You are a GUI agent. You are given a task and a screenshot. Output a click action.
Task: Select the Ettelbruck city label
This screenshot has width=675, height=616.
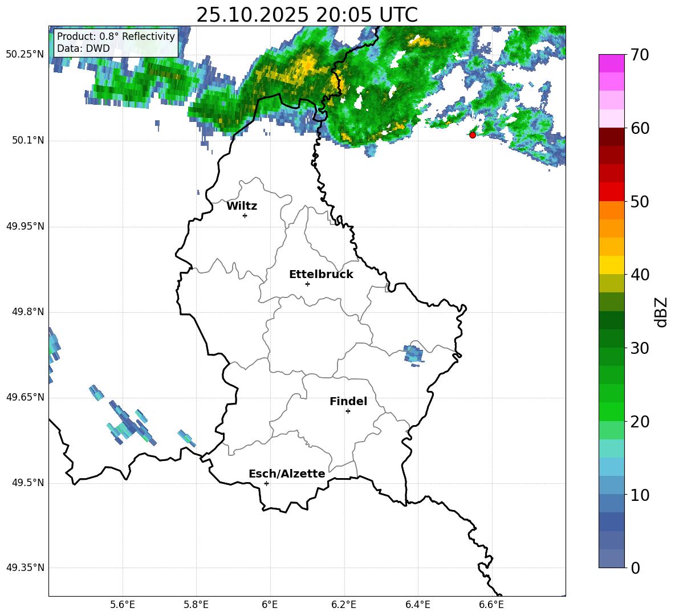321,275
